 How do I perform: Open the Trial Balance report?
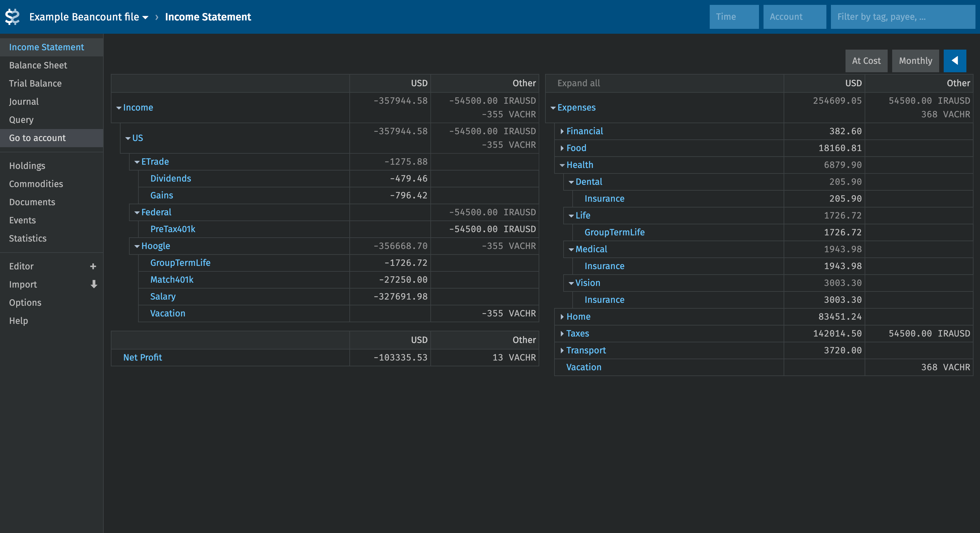coord(51,83)
